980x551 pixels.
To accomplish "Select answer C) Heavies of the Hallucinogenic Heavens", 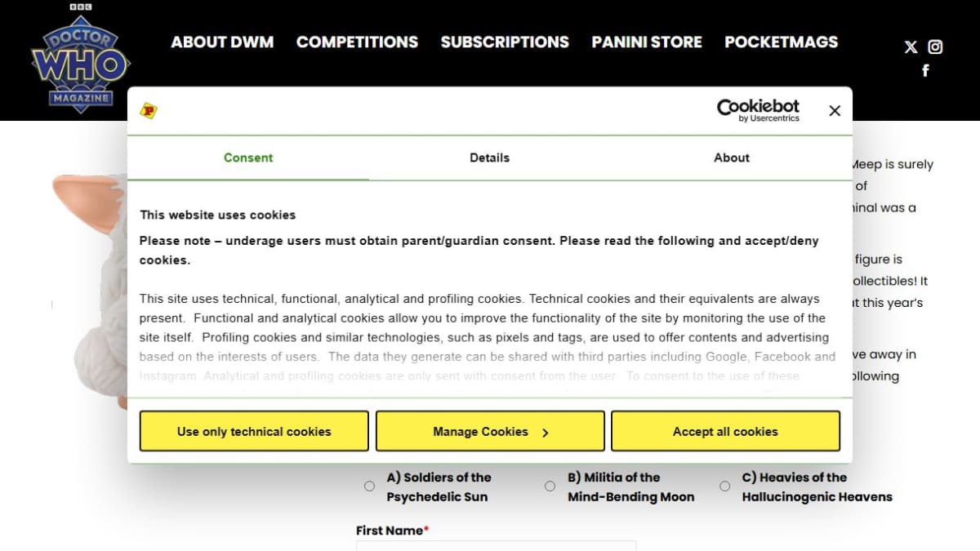I will point(724,487).
